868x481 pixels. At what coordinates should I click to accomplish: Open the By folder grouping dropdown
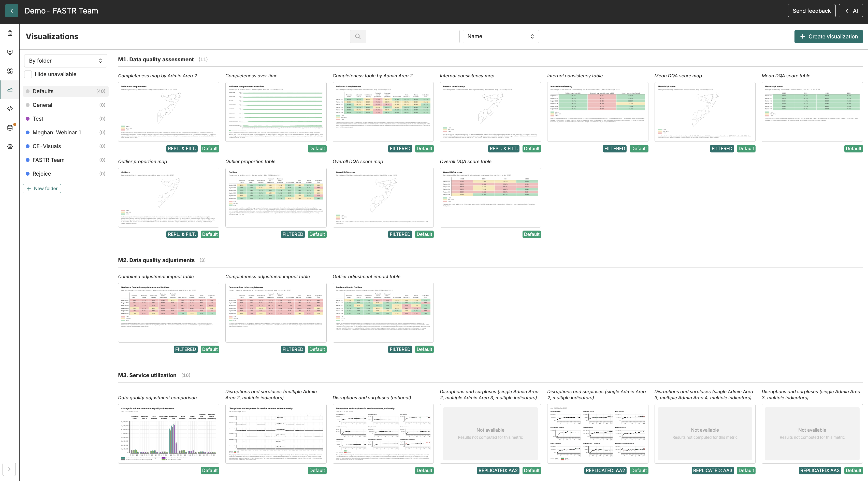pos(66,61)
